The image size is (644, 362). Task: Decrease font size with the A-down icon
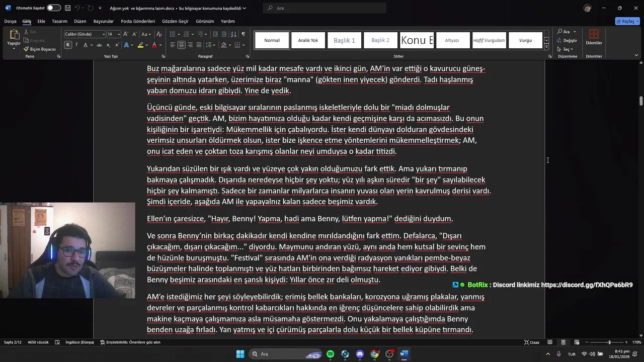(134, 34)
